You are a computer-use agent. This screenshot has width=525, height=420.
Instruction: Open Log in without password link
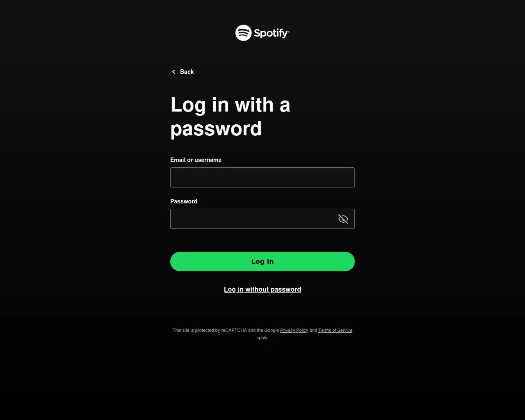click(262, 290)
